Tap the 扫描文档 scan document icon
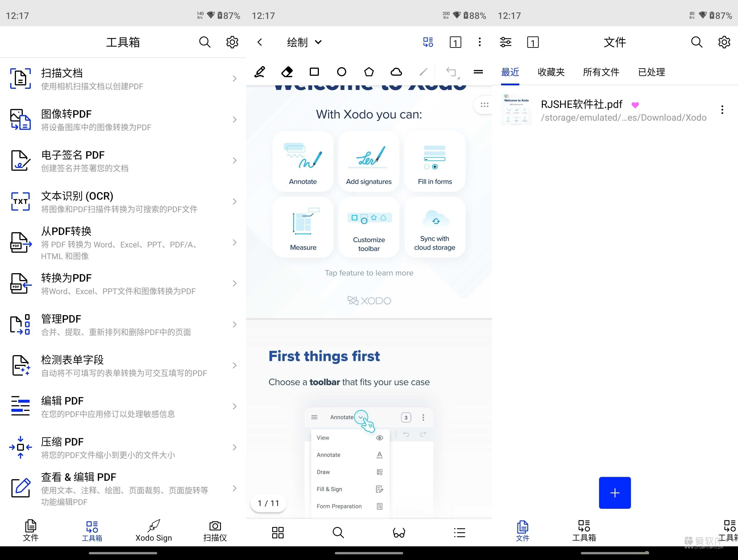The image size is (738, 560). click(20, 79)
